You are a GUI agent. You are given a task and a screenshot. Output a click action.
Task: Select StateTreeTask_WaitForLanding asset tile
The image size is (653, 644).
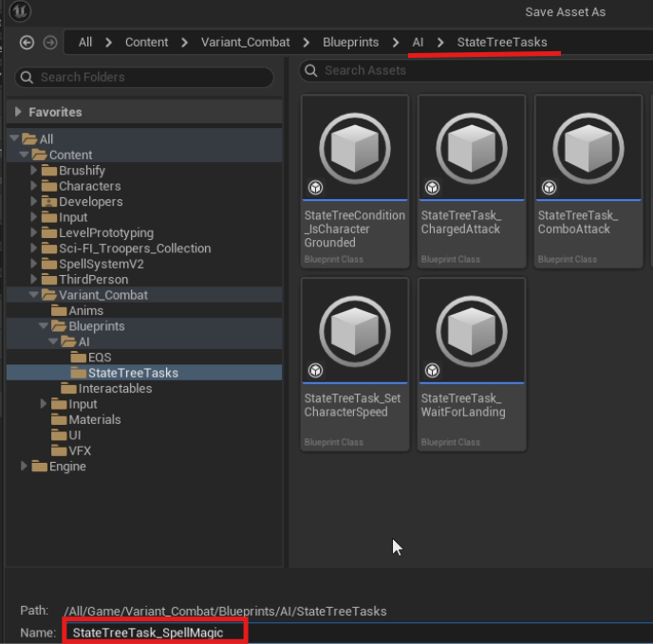(472, 364)
